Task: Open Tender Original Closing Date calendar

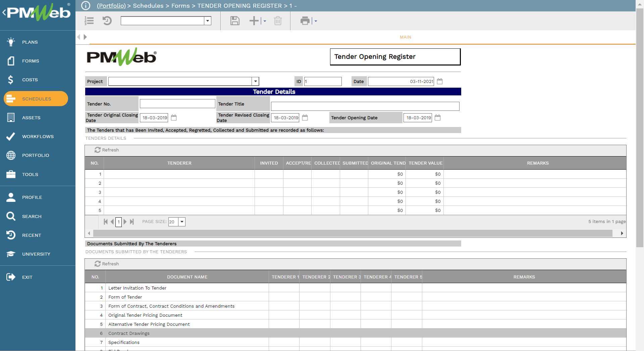Action: pos(174,118)
